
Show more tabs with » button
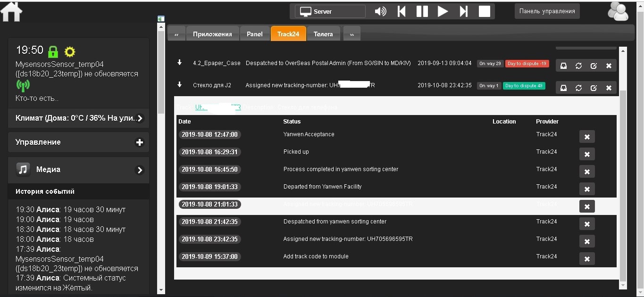(352, 34)
